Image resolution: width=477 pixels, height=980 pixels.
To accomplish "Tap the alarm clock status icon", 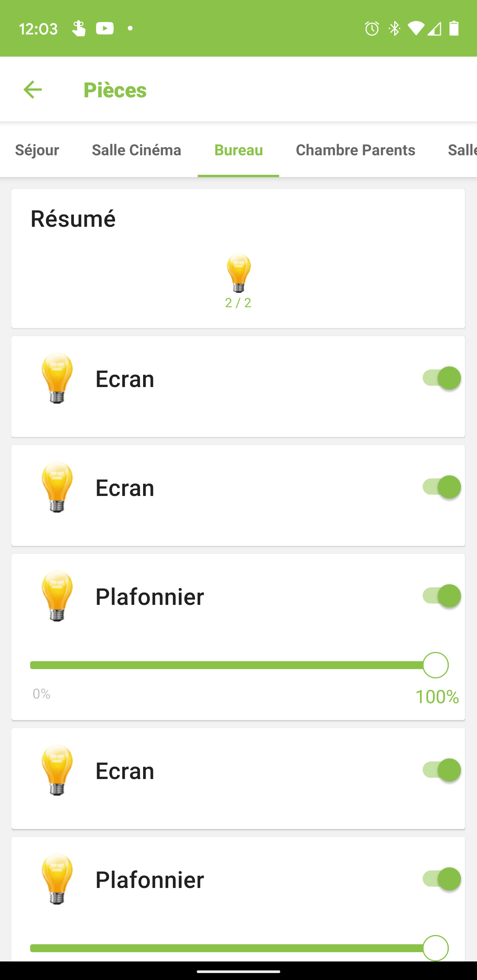I will (372, 28).
